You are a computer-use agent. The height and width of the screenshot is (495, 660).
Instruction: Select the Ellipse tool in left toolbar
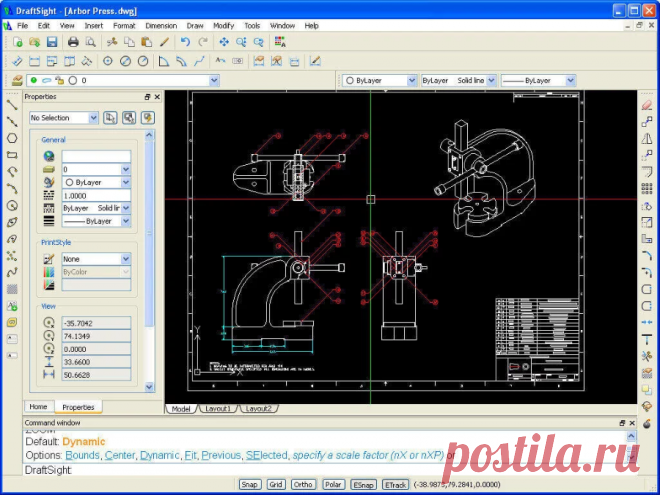point(12,222)
